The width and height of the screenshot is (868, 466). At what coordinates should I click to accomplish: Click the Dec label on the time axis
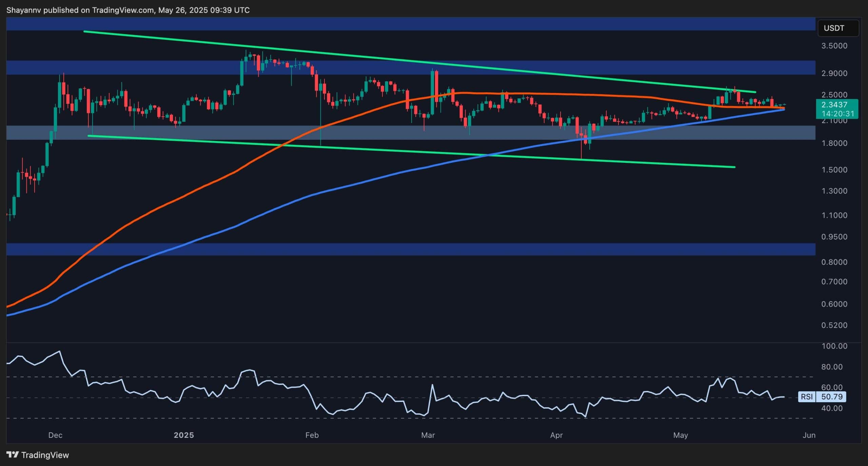point(55,435)
